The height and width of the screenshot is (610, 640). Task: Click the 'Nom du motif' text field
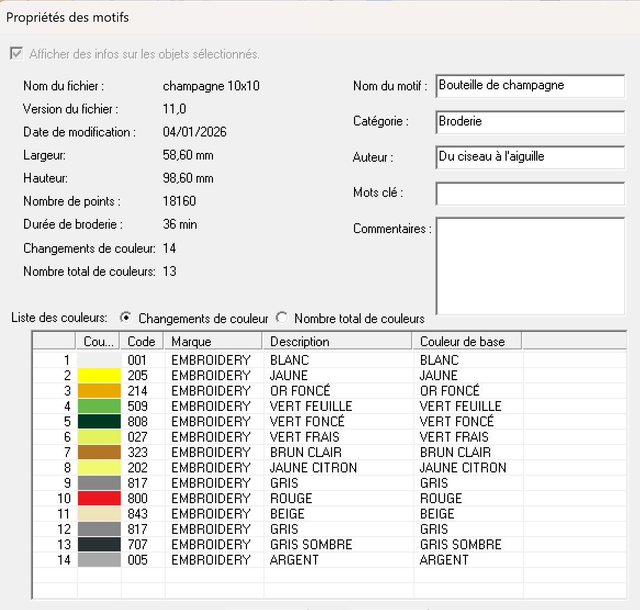pos(529,86)
